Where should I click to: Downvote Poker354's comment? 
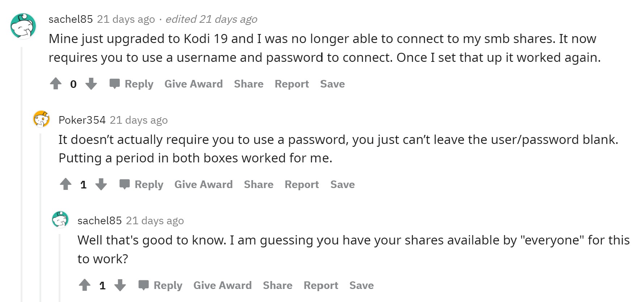click(101, 184)
